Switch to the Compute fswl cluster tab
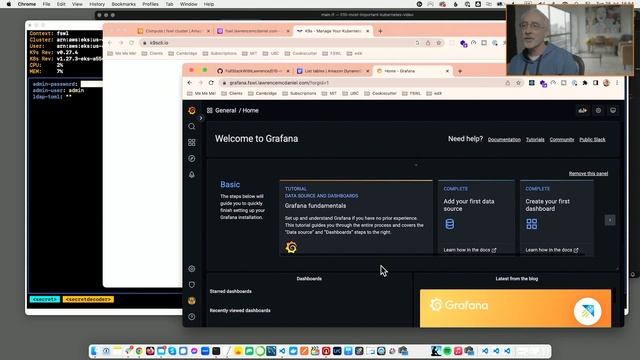 174,31
